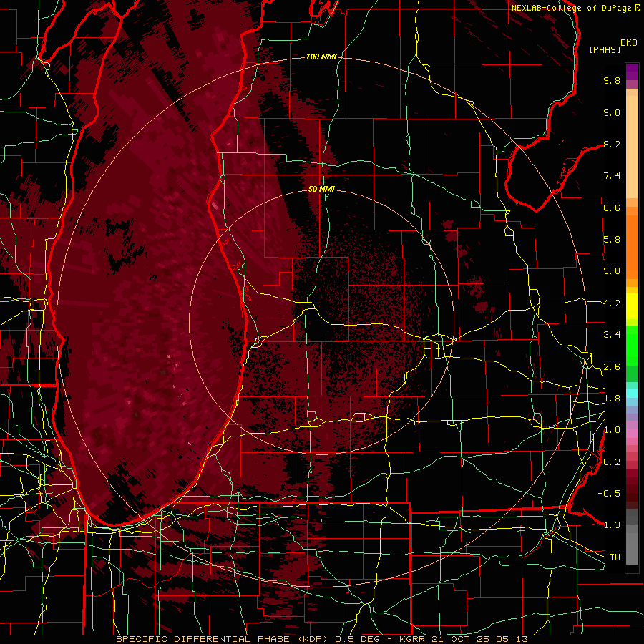This screenshot has width=644, height=644.
Task: Click the 3.4 scale value
Action: coord(612,335)
